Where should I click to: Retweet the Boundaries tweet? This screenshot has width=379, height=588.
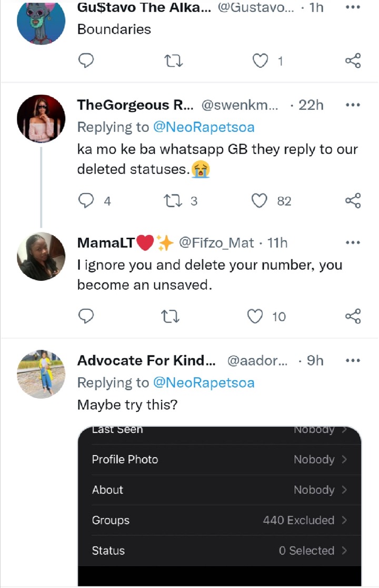point(174,60)
